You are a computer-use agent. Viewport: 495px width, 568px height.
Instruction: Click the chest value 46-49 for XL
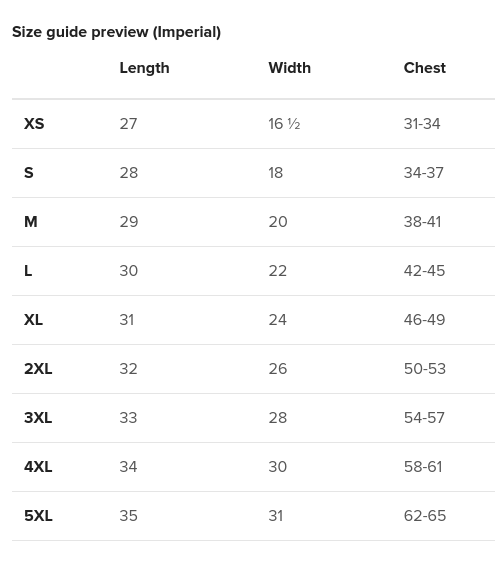(424, 320)
